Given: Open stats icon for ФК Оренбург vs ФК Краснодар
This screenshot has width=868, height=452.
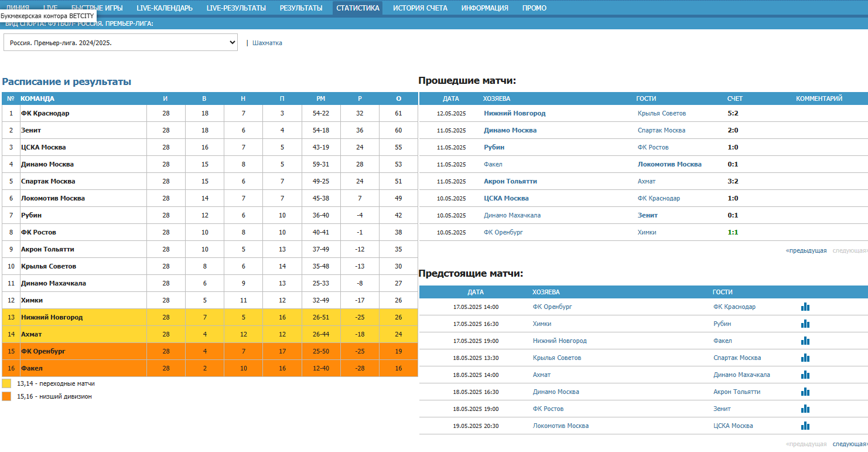Looking at the screenshot, I should tap(805, 307).
